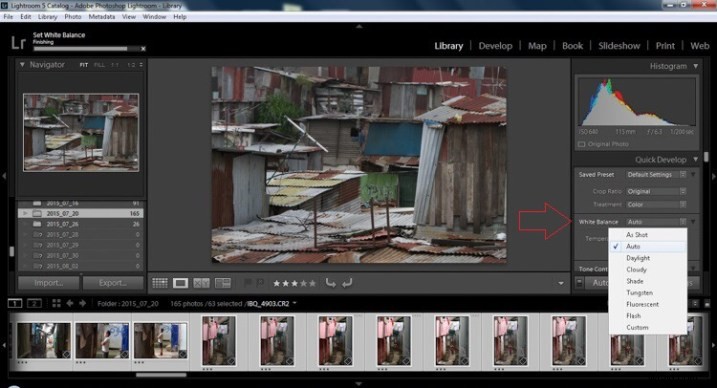Open Saved Preset dropdown Default Settings
Screen dimensions: 717x388
click(656, 175)
